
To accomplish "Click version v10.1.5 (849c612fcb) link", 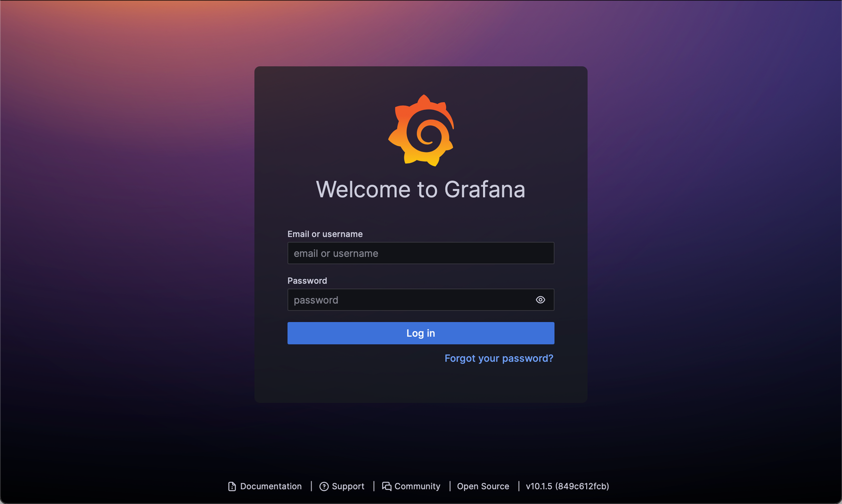I will (567, 486).
